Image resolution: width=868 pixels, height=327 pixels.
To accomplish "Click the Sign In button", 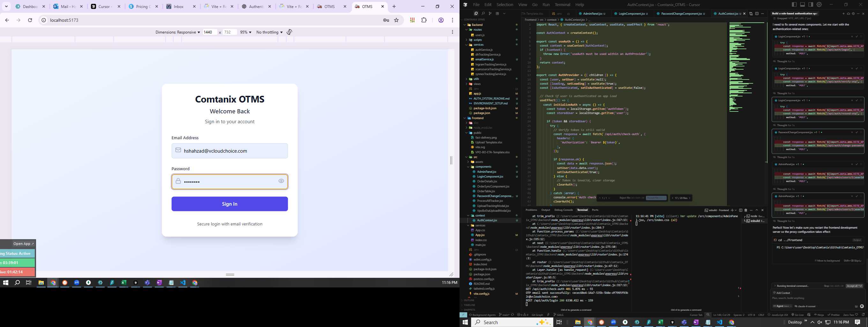I will click(229, 204).
